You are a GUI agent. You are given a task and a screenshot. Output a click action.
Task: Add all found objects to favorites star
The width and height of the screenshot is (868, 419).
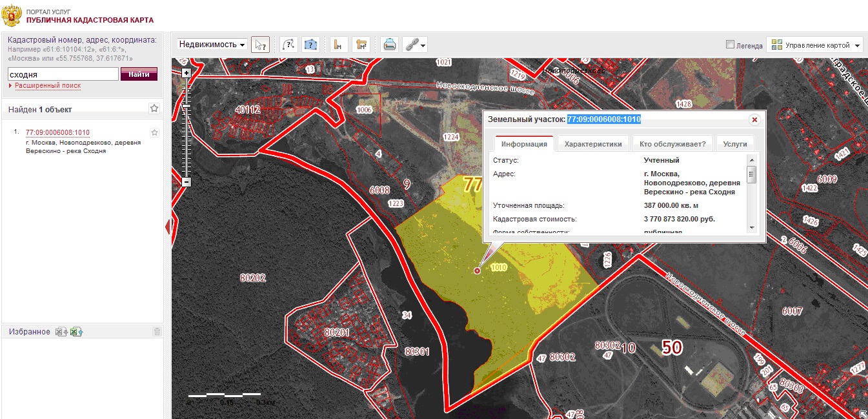154,108
